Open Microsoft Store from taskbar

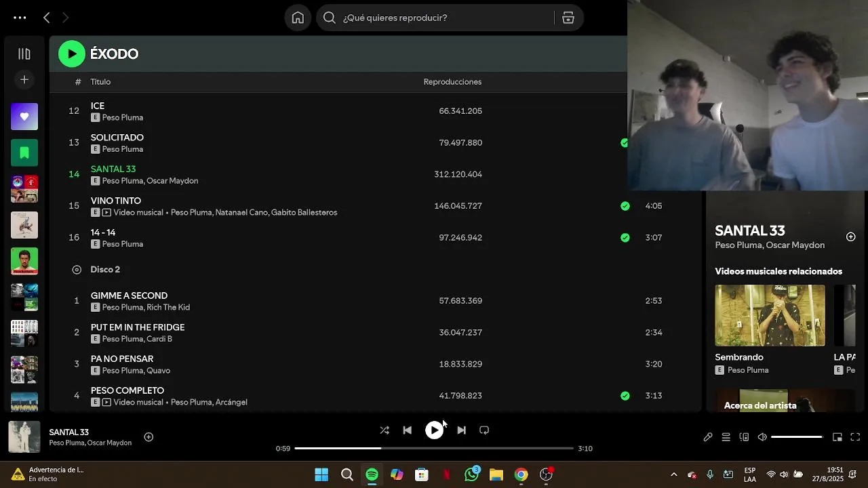click(x=422, y=474)
